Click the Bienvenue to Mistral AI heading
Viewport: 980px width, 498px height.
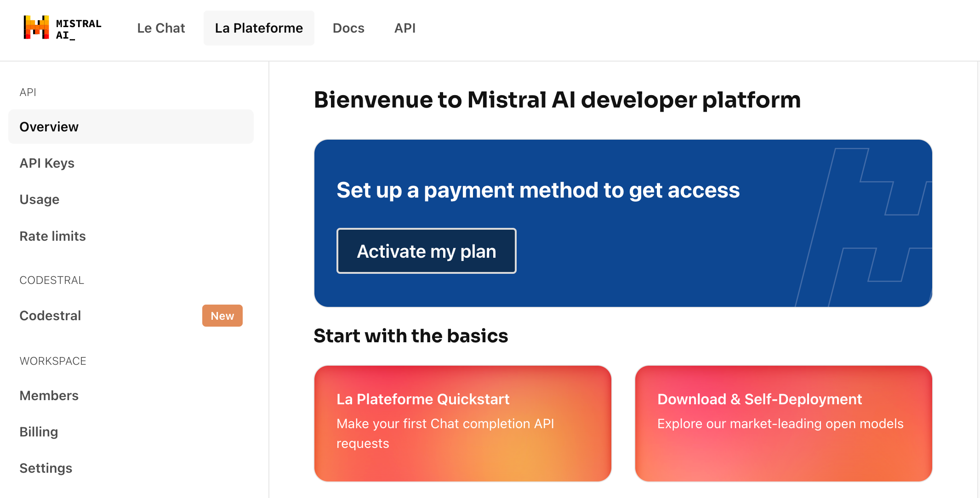pyautogui.click(x=557, y=100)
